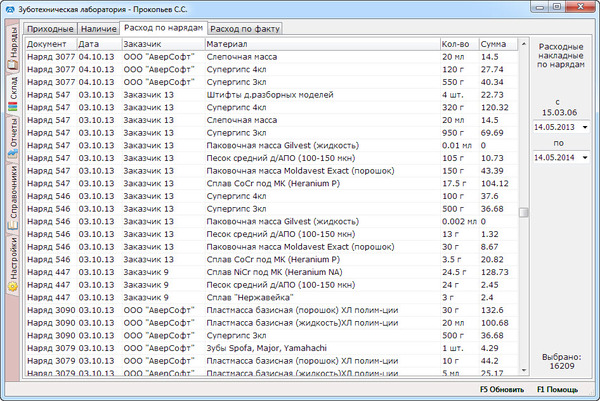Expand the end date 14.05.2014 dropdown
The height and width of the screenshot is (401, 600).
click(585, 157)
